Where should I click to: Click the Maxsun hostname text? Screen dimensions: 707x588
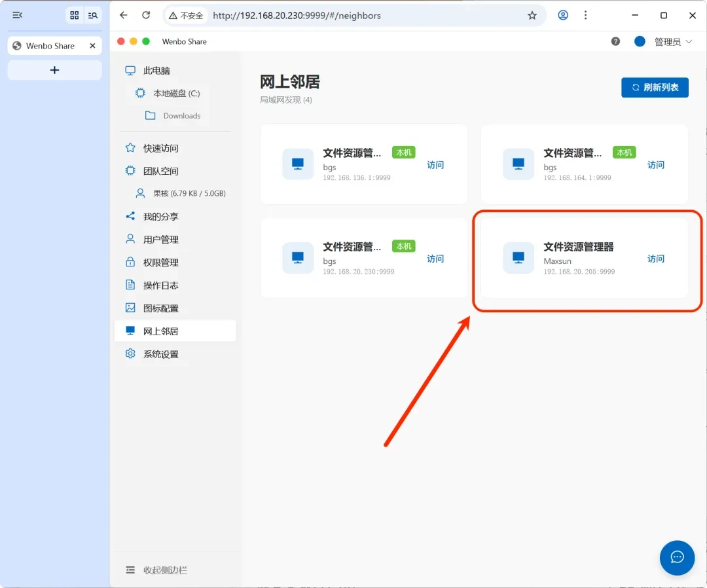pos(557,261)
